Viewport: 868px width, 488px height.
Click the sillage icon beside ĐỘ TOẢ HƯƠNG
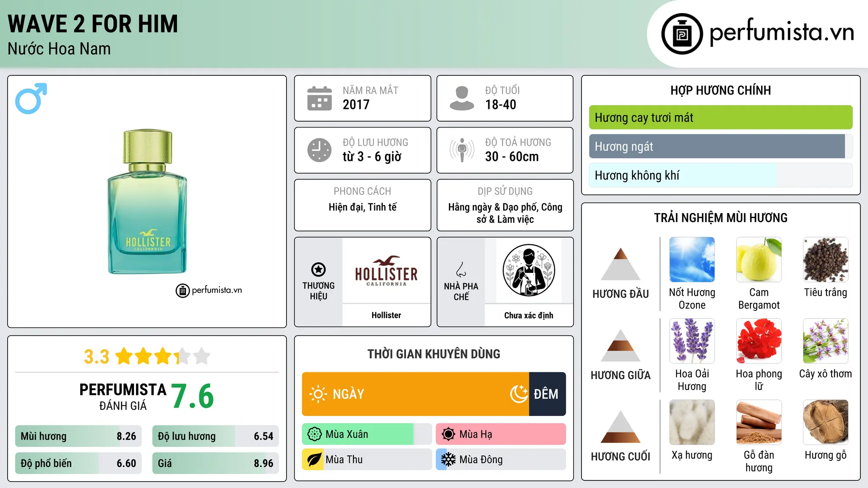(462, 150)
